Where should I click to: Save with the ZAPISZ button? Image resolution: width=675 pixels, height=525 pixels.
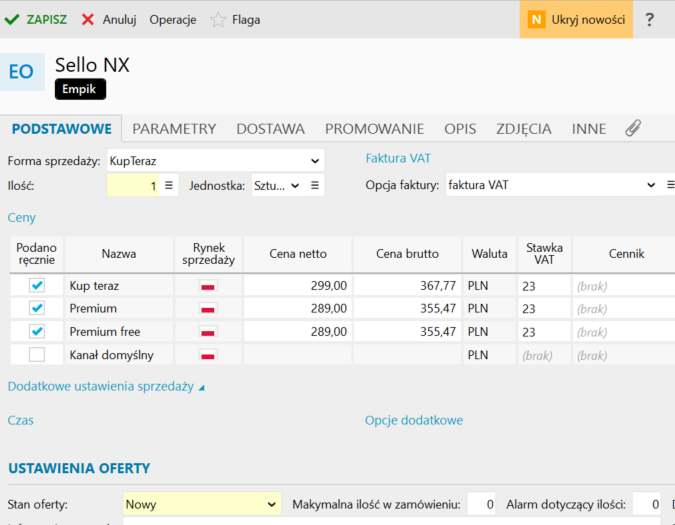(x=36, y=20)
